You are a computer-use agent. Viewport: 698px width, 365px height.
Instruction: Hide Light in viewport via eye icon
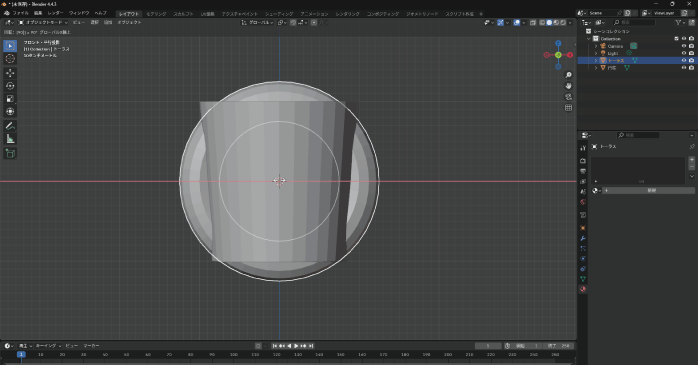tap(684, 53)
